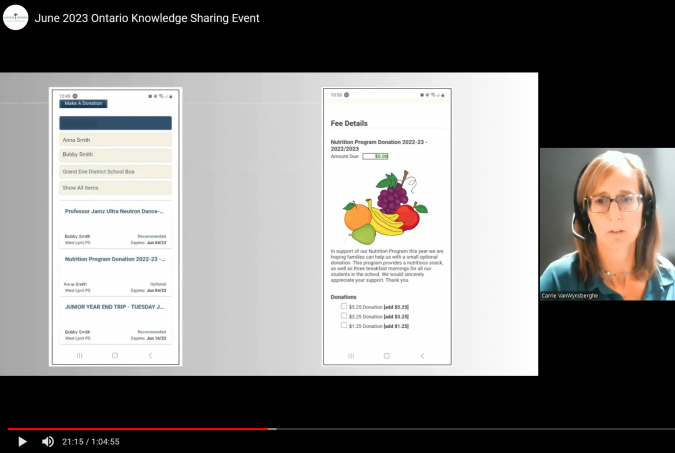Tap home circle on right phone screen
This screenshot has height=453, width=675.
386,355
